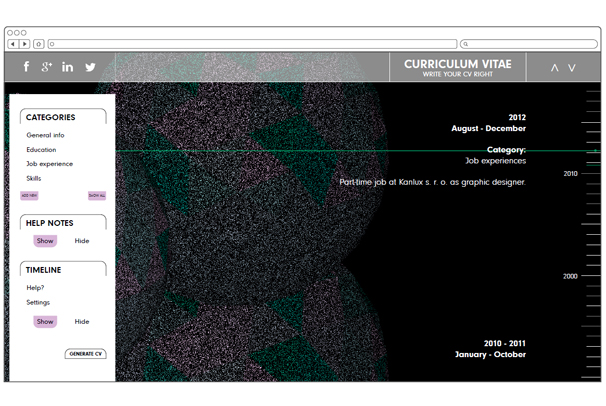Image resolution: width=606 pixels, height=406 pixels.
Task: Click Add New button under Categories
Action: 30,196
